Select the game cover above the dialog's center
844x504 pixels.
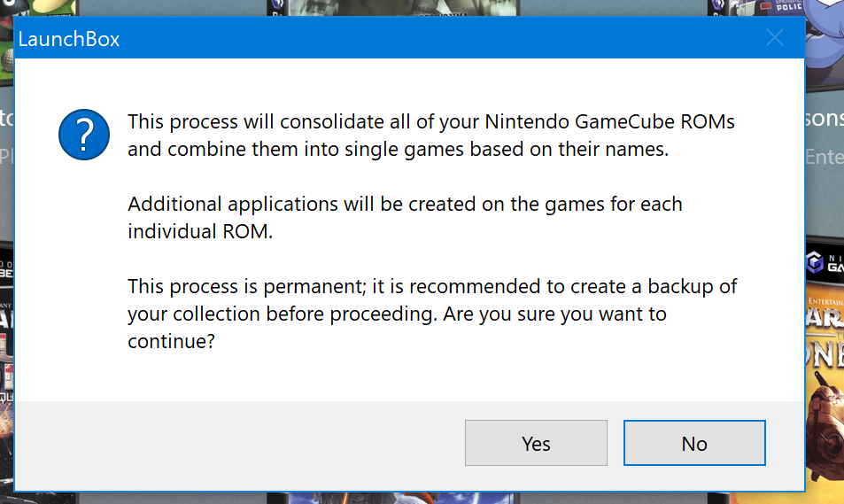(x=393, y=8)
